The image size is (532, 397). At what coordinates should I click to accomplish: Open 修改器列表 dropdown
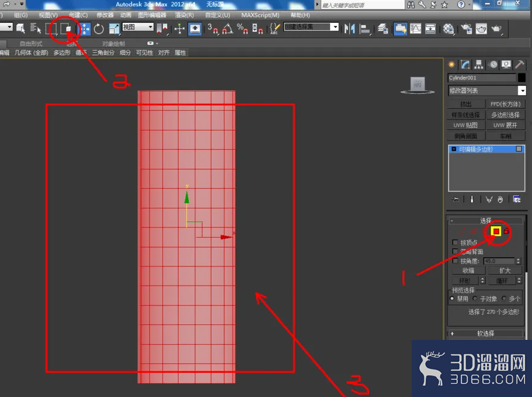click(522, 90)
